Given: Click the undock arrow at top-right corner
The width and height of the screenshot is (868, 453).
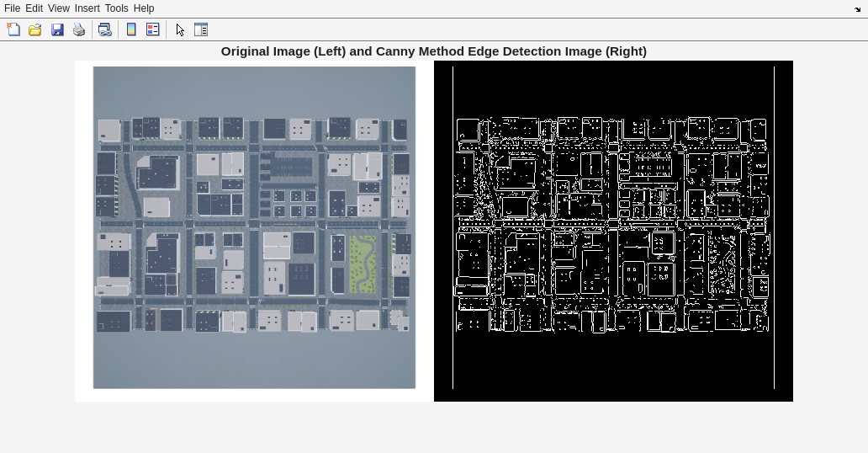Looking at the screenshot, I should [x=857, y=9].
